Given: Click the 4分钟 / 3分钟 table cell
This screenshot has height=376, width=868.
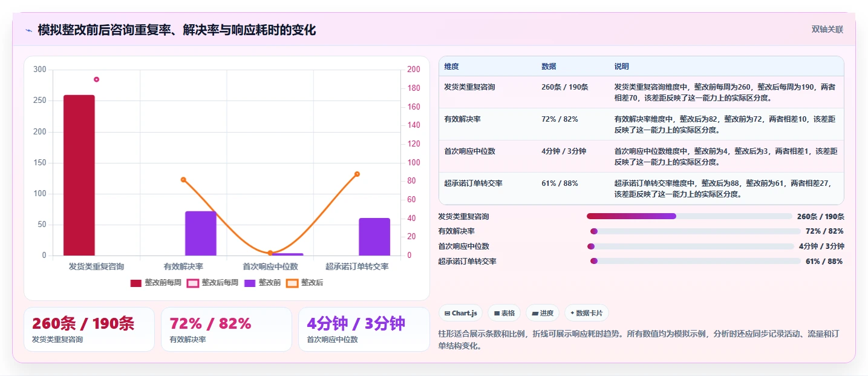Looking at the screenshot, I should click(564, 151).
